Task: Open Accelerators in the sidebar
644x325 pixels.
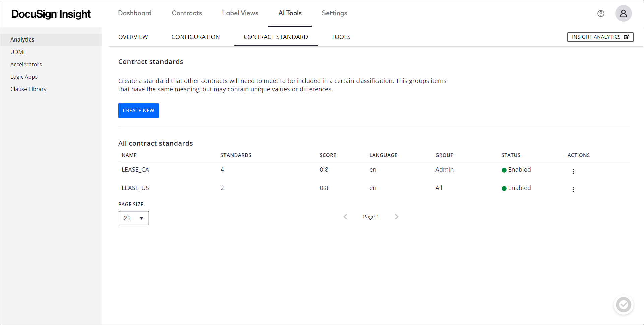Action: (x=26, y=64)
